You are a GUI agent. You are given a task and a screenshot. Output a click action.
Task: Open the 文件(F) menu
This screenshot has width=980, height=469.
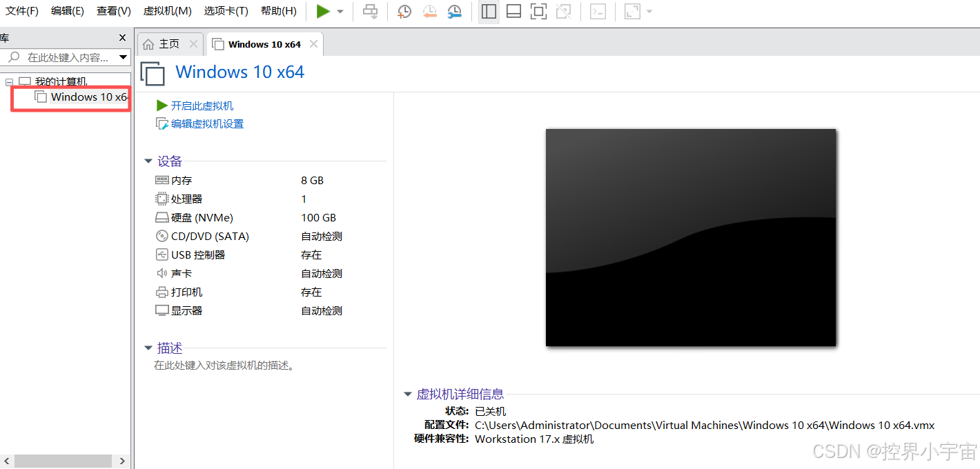[22, 11]
